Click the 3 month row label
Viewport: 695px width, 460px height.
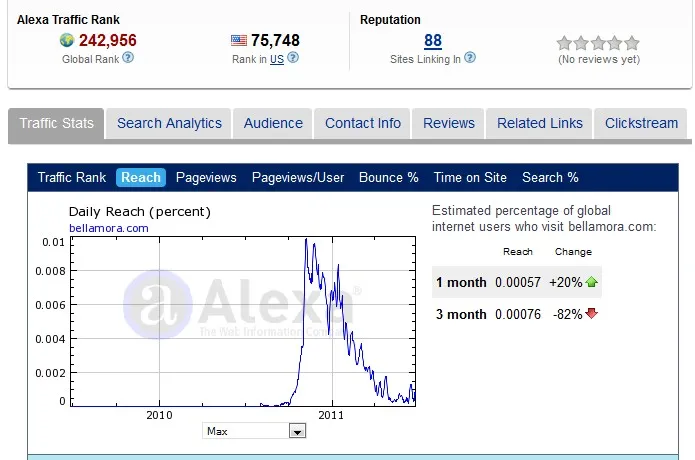coord(461,314)
